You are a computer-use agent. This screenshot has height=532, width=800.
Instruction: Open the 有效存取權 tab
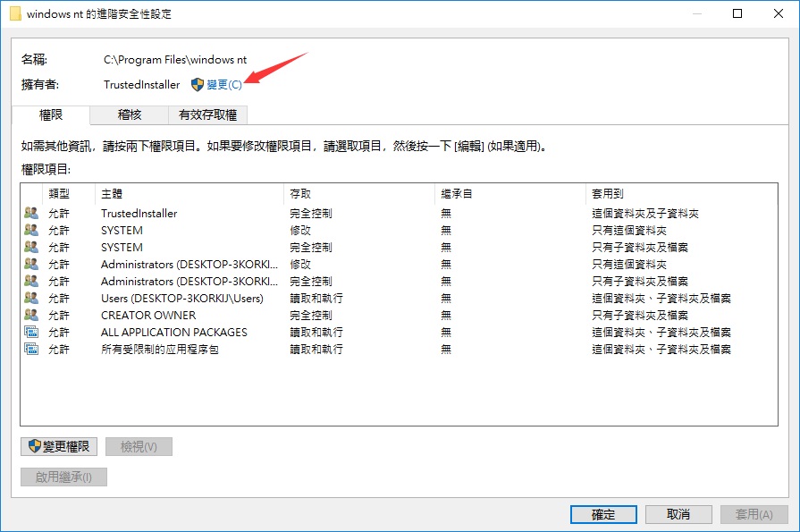click(x=207, y=114)
